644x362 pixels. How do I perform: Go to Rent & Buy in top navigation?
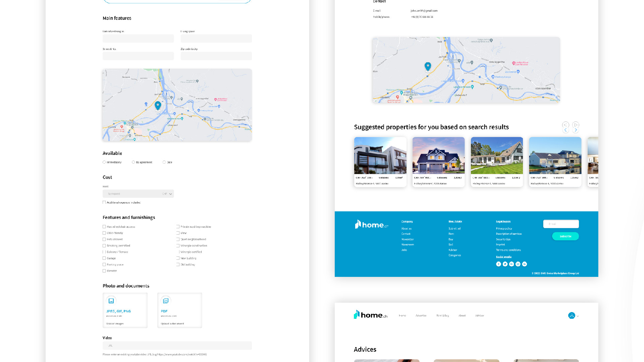pyautogui.click(x=442, y=315)
